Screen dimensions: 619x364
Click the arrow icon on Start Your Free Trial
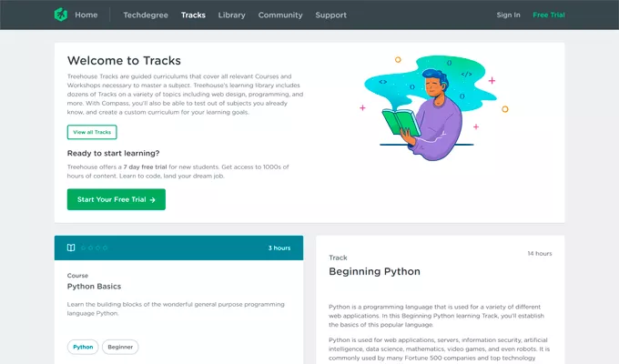(x=152, y=200)
